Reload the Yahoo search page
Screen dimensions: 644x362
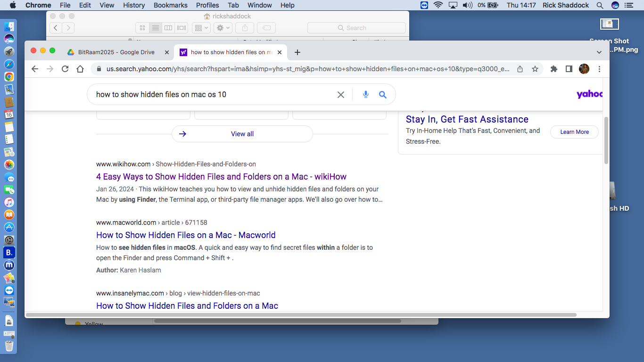click(65, 69)
